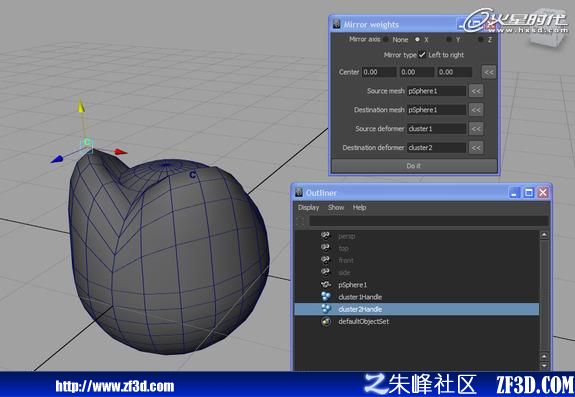This screenshot has height=397, width=575.
Task: Click the Outliner scroll up arrow
Action: [x=544, y=235]
